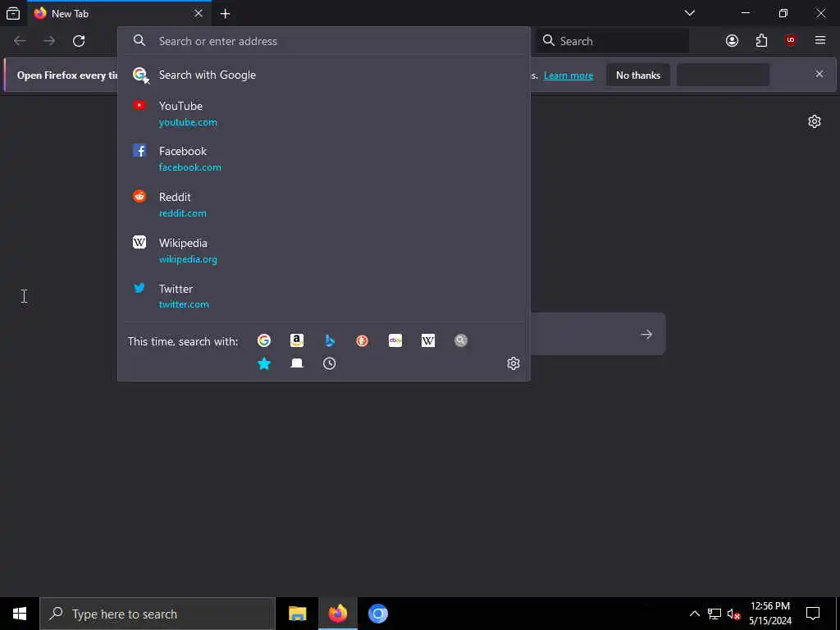Close the New Tab tab
This screenshot has height=630, width=840.
point(199,13)
